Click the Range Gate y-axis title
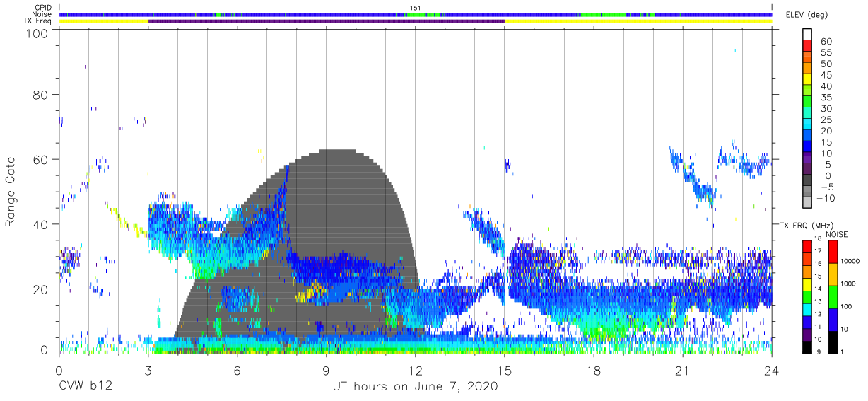The height and width of the screenshot is (401, 868). click(x=11, y=193)
